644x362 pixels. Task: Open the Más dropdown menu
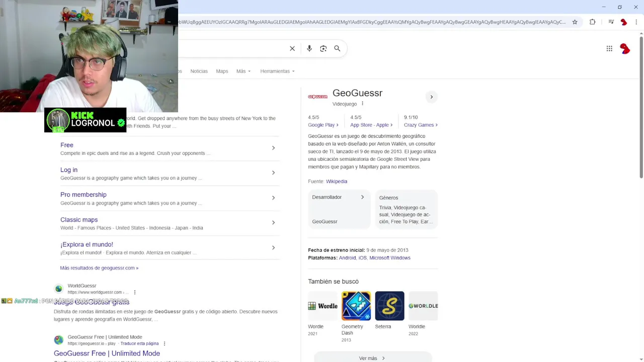[244, 71]
